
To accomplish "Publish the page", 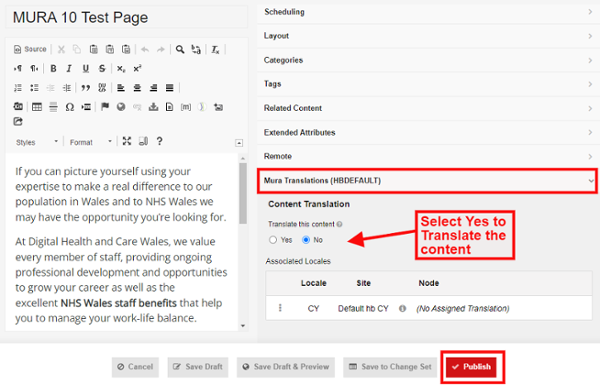I will click(471, 367).
